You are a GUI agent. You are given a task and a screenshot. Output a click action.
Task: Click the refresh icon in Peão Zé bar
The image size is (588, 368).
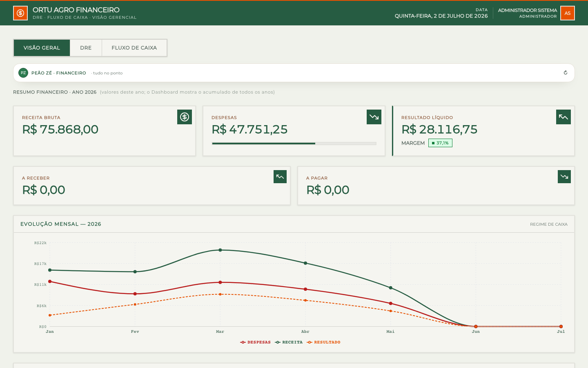(x=566, y=73)
